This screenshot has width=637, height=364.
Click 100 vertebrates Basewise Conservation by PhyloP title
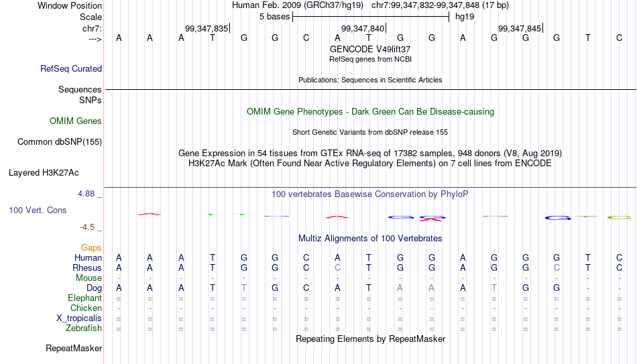[370, 194]
